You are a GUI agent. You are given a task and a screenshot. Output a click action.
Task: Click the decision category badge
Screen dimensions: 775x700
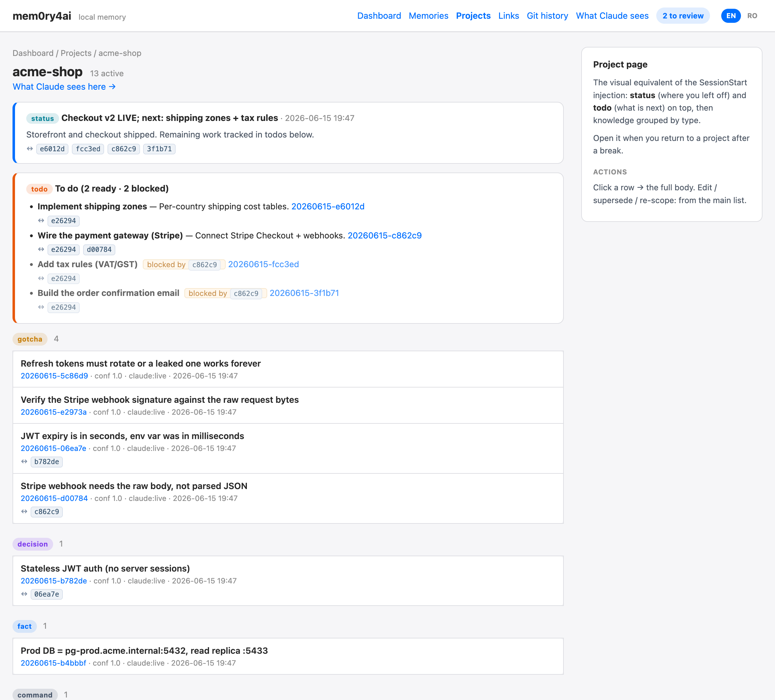tap(33, 544)
